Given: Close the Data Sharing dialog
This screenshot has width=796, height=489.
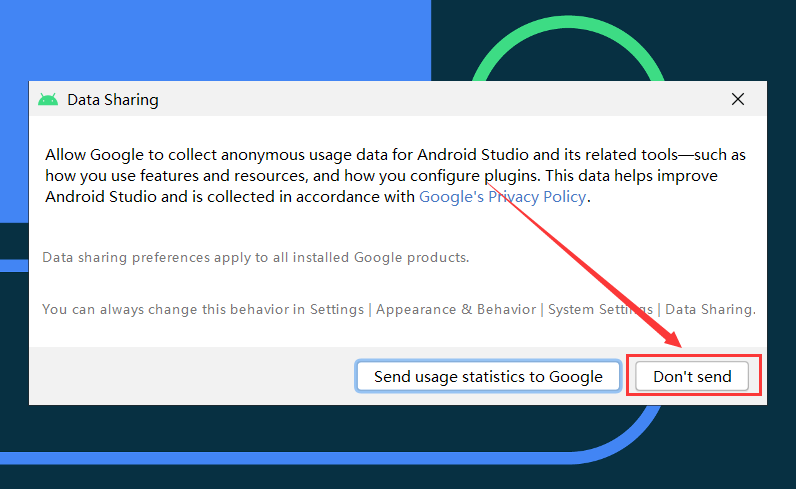Looking at the screenshot, I should pos(738,99).
